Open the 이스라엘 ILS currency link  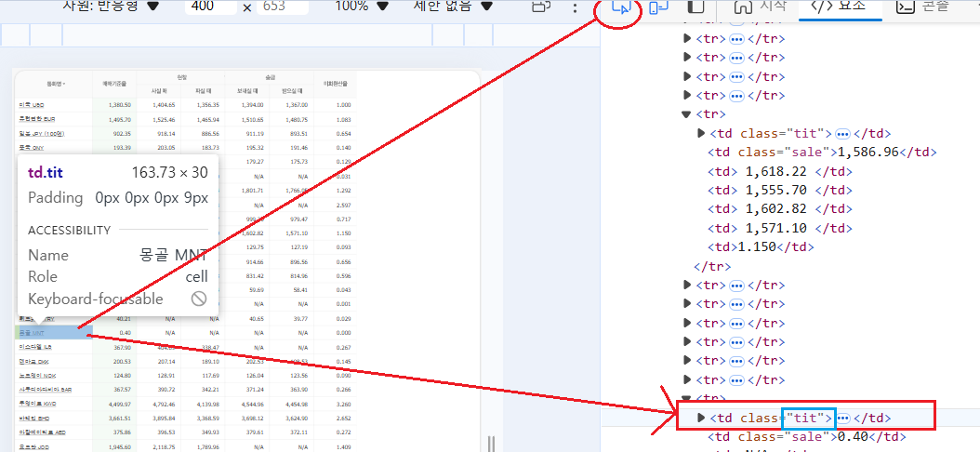[x=34, y=346]
